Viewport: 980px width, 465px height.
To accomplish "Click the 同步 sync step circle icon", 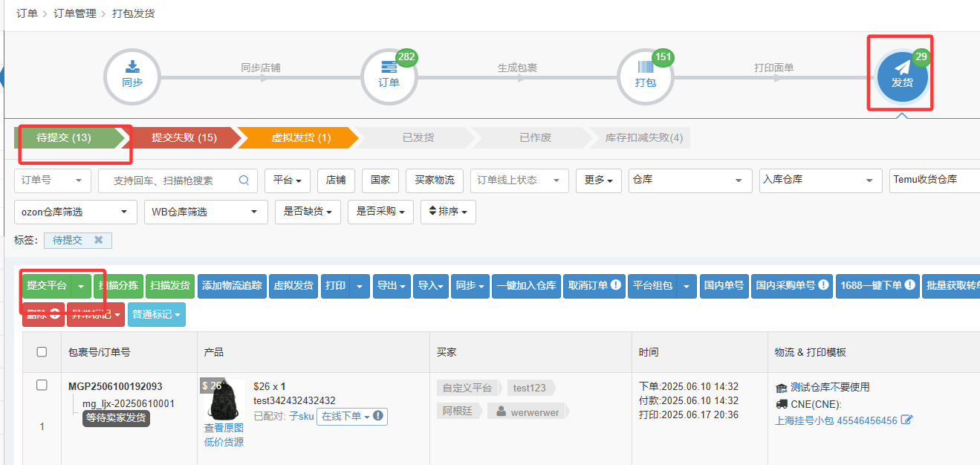I will 132,77.
